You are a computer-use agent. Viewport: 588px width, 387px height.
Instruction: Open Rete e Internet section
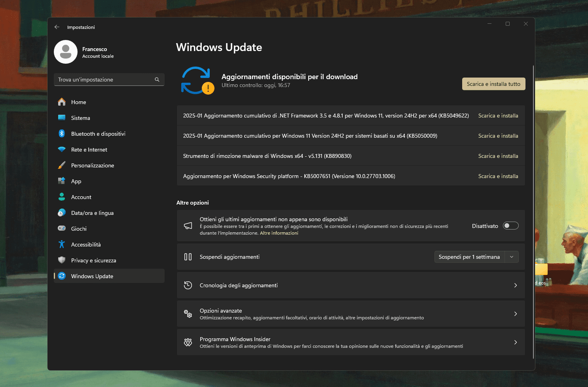point(89,150)
